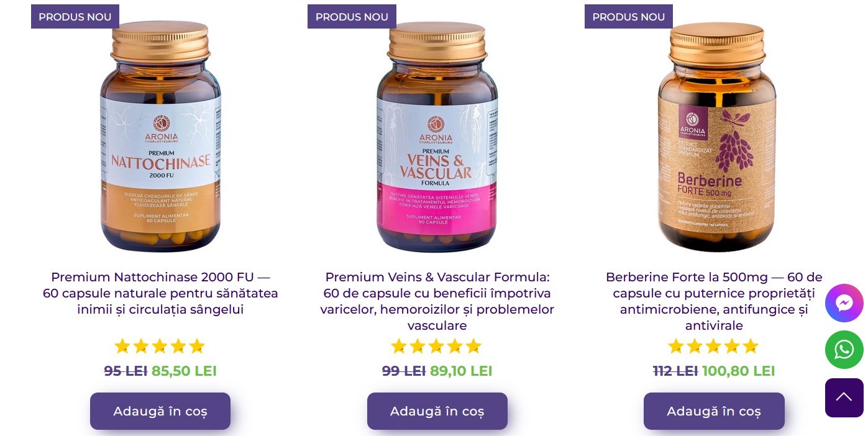This screenshot has width=868, height=436.
Task: Add Premium Nattochinase to cart
Action: tap(160, 411)
